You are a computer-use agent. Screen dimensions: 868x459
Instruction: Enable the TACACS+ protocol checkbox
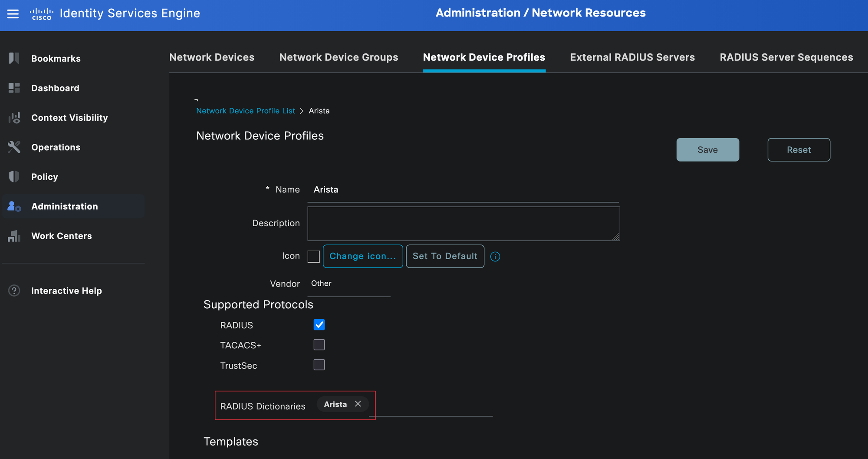coord(319,345)
